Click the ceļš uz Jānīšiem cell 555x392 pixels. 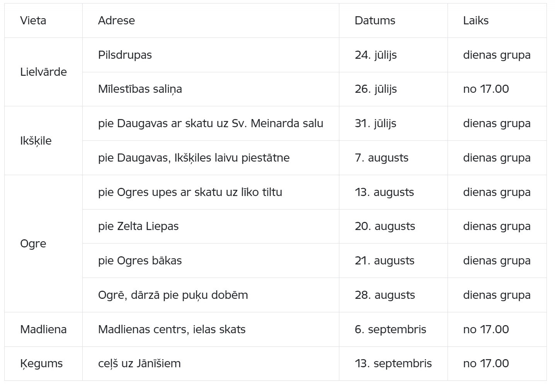point(211,363)
